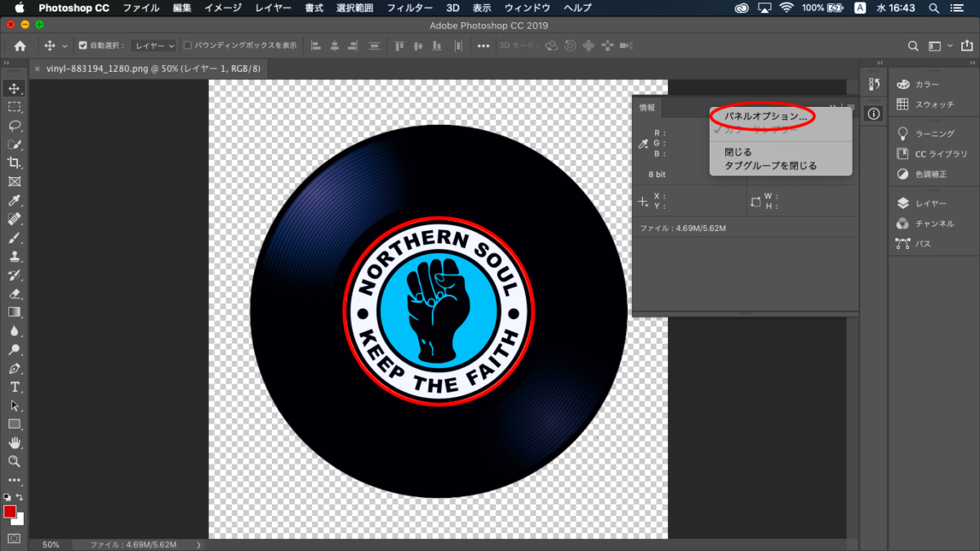Select the Gradient tool
Image resolution: width=980 pixels, height=551 pixels.
pyautogui.click(x=15, y=313)
